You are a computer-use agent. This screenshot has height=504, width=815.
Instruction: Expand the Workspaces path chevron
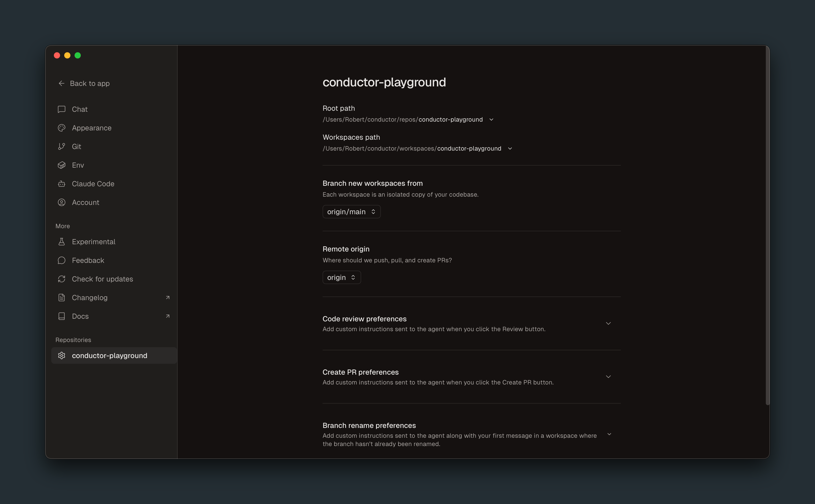510,148
